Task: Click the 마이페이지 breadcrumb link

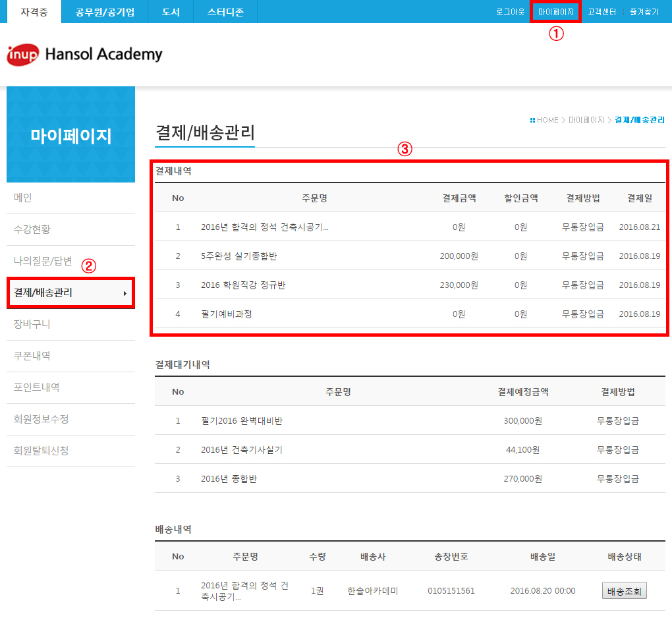Action: pos(586,120)
